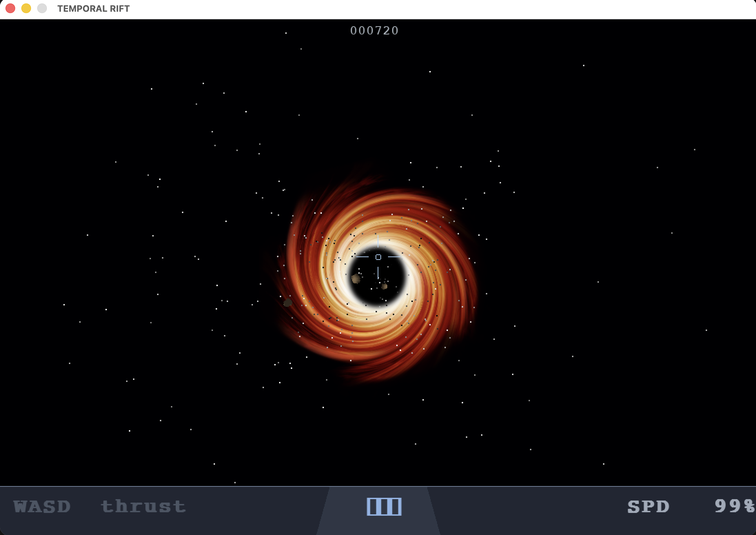Target the larger tan asteroid inside the void
This screenshot has width=756, height=535.
[x=356, y=279]
